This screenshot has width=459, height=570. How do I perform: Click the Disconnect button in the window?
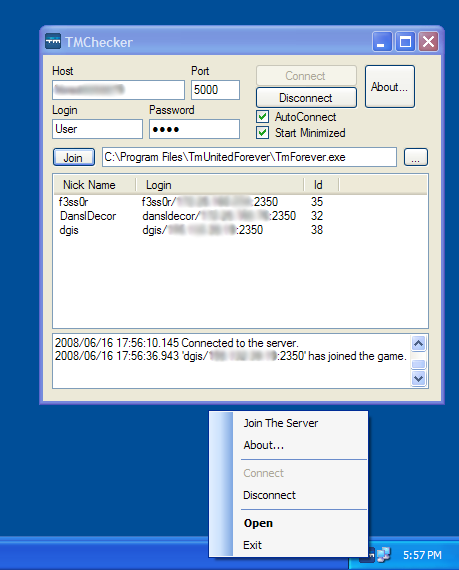pos(306,98)
